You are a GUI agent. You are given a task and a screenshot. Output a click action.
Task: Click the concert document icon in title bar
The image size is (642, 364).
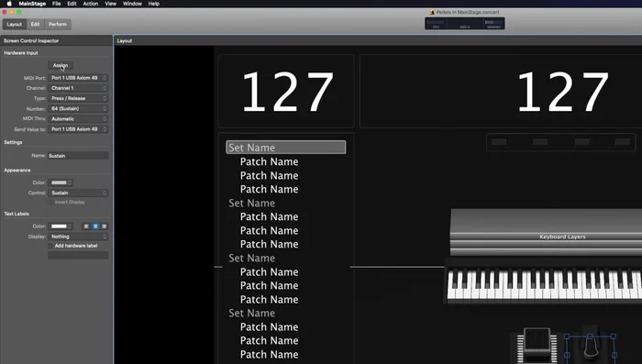pos(432,12)
